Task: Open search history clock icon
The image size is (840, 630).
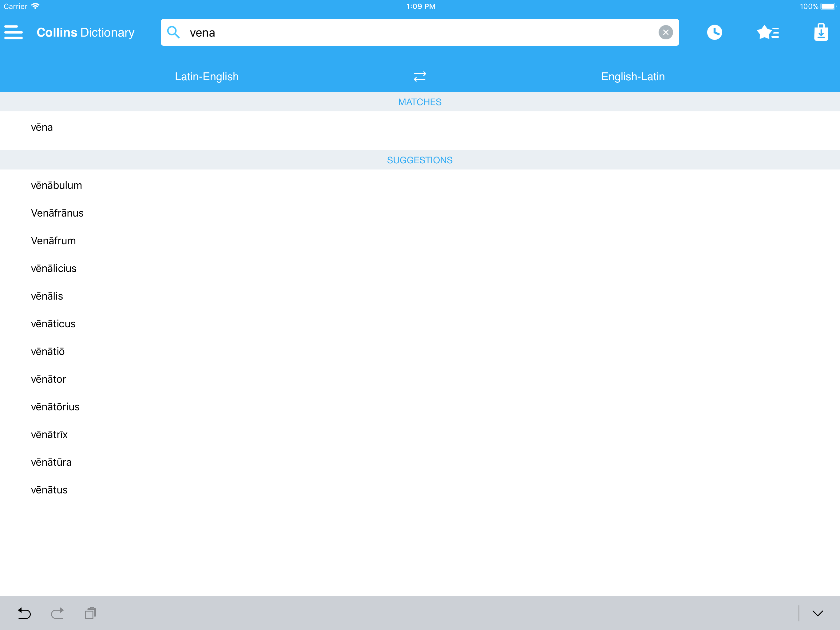Action: [x=714, y=32]
